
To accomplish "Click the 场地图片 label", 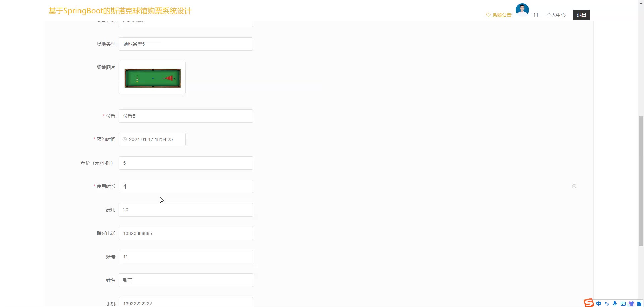I will click(x=106, y=67).
